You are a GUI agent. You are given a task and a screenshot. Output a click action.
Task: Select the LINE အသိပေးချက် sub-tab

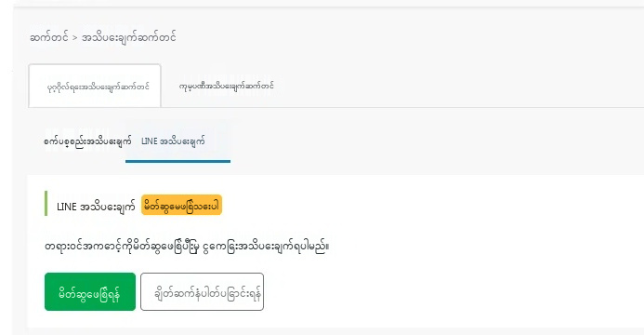[173, 141]
